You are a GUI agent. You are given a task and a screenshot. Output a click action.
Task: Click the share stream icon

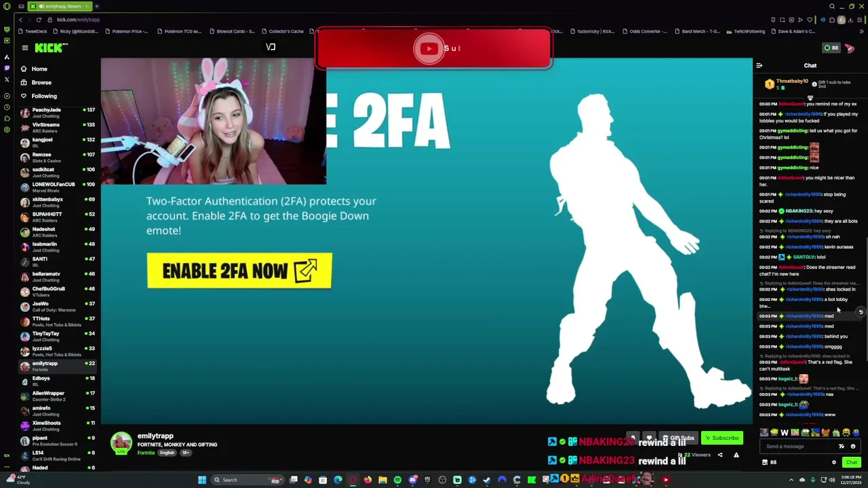pos(720,455)
